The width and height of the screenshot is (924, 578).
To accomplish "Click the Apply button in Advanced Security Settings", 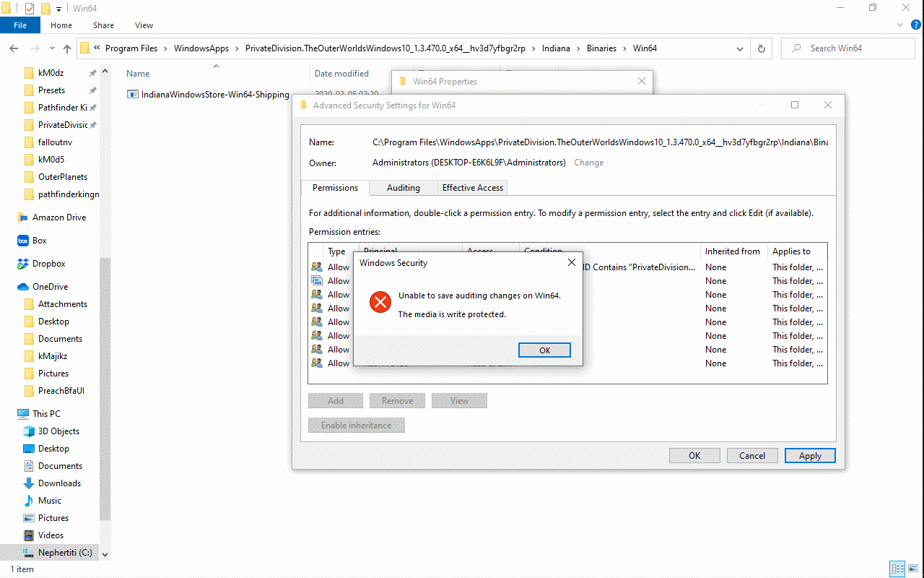I will 810,456.
